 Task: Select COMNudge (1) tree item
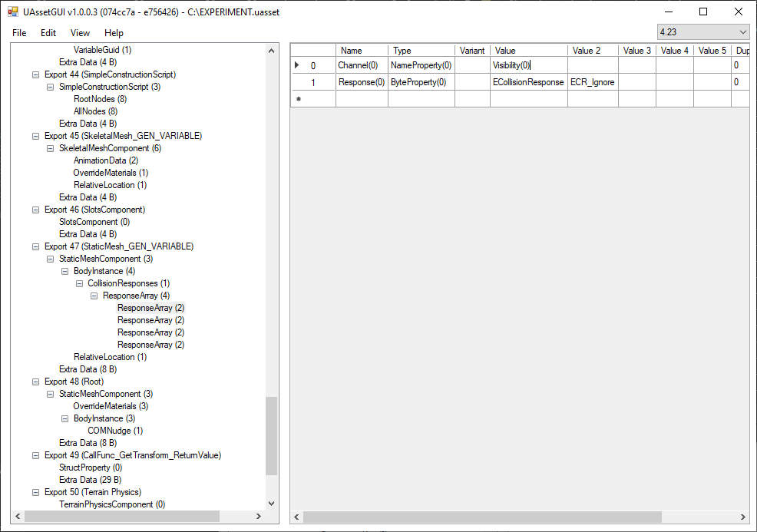pos(115,431)
